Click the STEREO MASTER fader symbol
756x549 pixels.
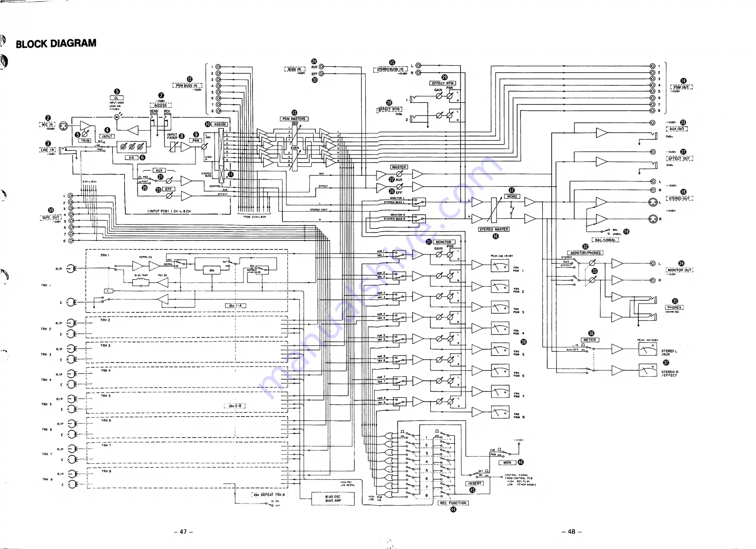tap(494, 210)
